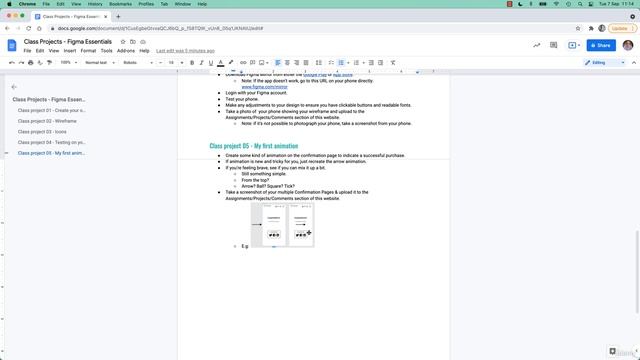Image resolution: width=640 pixels, height=360 pixels.
Task: Open the activity dashboard trend icon
Action: pyautogui.click(x=536, y=45)
